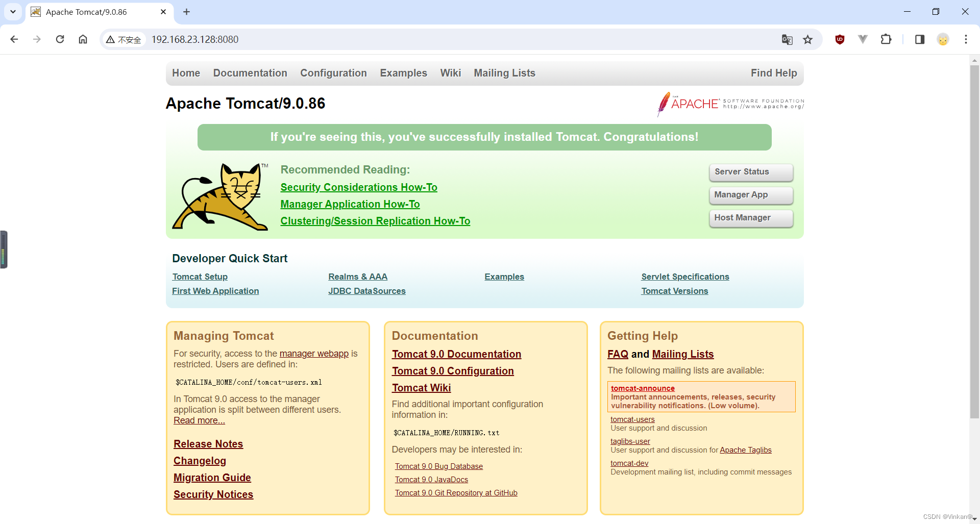The width and height of the screenshot is (980, 524).
Task: Open Tomcat 9.0 Git Repository at GitHub
Action: 456,493
